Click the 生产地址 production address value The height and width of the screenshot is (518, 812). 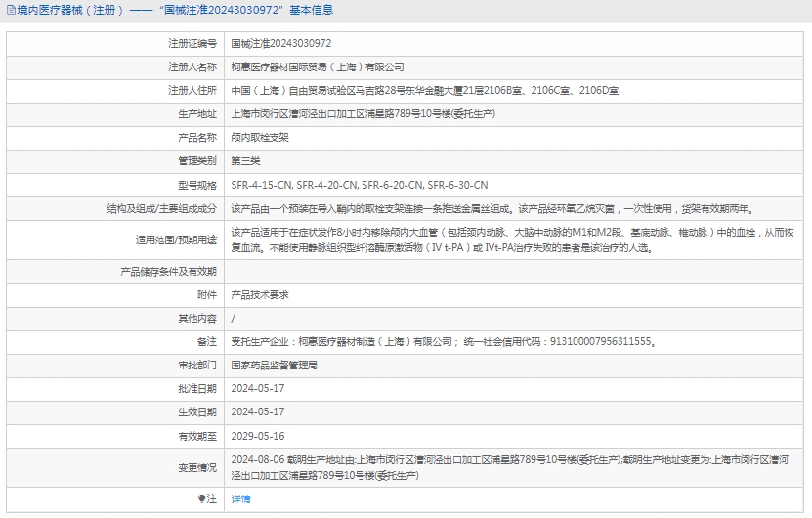pos(363,114)
